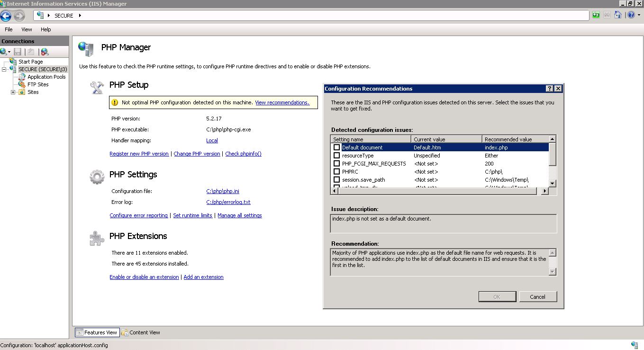
Task: Sort by the Current value column header
Action: pyautogui.click(x=447, y=139)
